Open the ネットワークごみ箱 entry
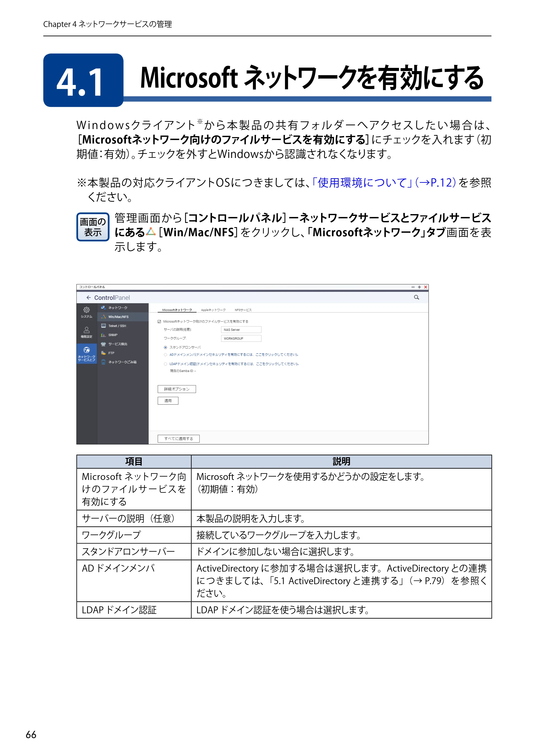 [122, 362]
